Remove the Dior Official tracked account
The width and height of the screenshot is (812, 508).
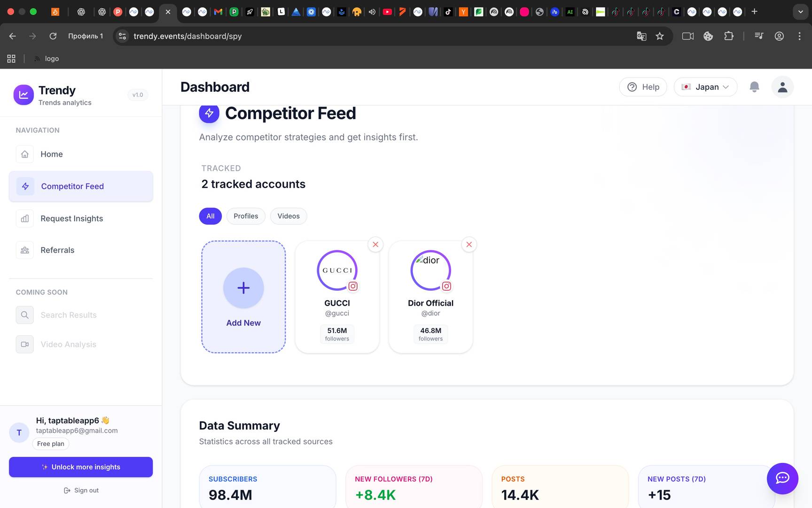coord(469,245)
